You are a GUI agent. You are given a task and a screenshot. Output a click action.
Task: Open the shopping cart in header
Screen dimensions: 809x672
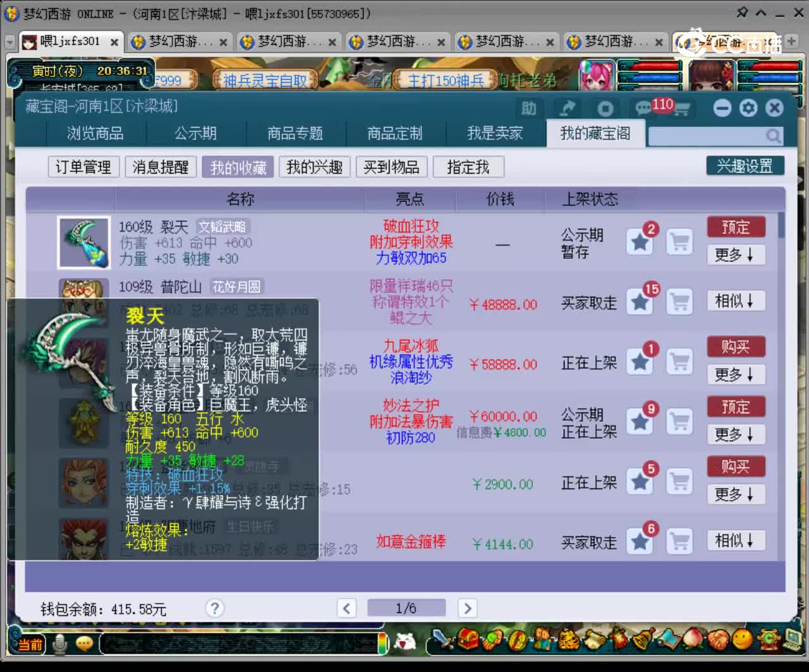[681, 109]
